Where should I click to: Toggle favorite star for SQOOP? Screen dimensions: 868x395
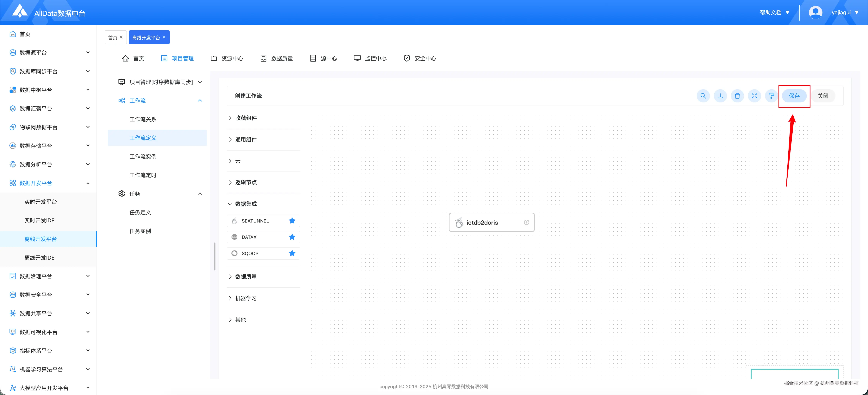tap(292, 253)
